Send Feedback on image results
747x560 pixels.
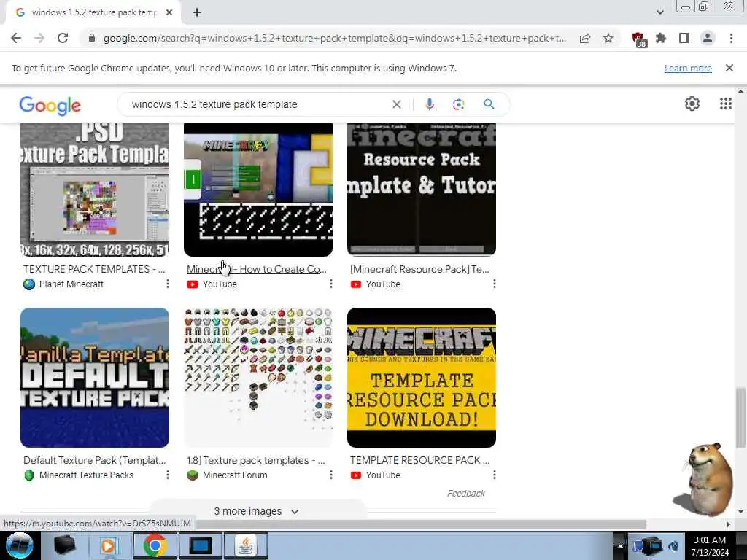(x=466, y=494)
